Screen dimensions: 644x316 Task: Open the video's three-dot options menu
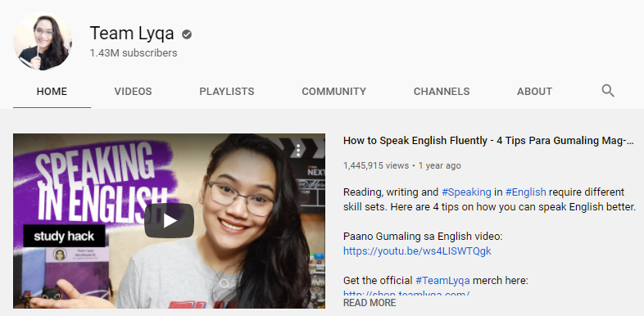tap(298, 150)
